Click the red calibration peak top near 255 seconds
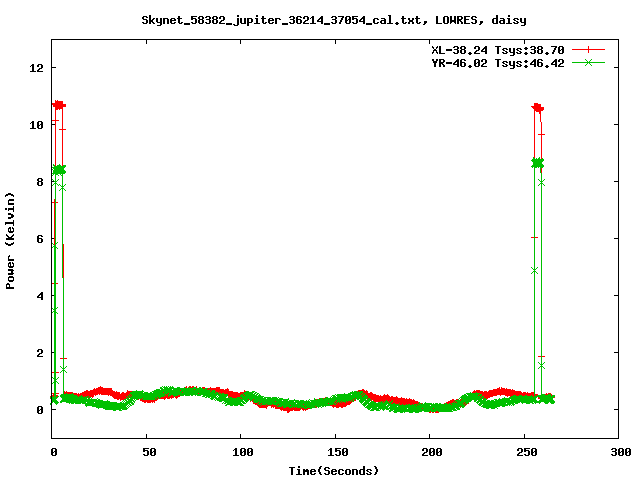640x480 pixels. coord(538,108)
